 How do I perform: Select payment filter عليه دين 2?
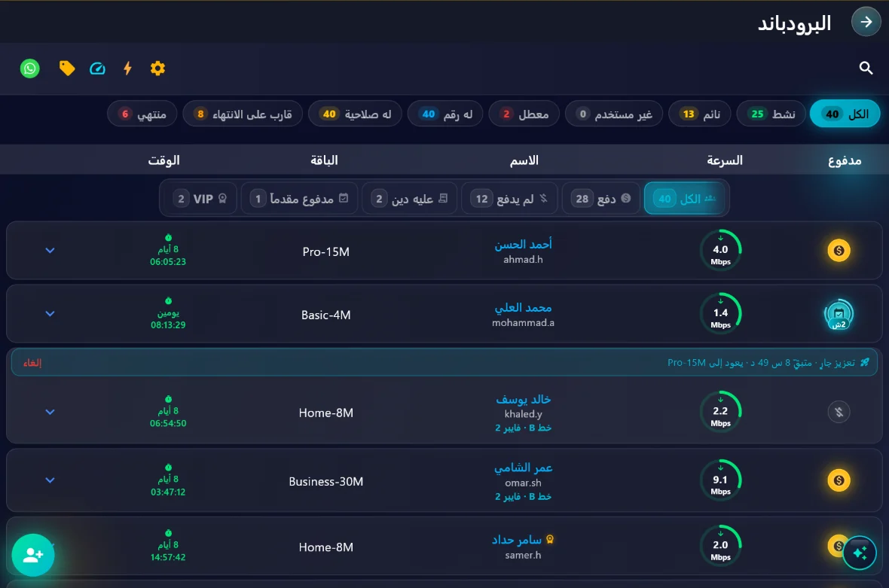point(409,198)
